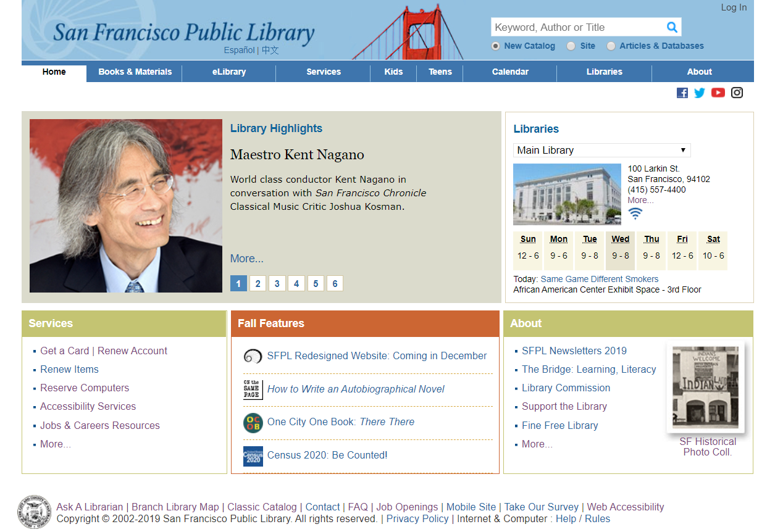Screen dimensions: 775x532
Task: Open the Library Commission link
Action: [x=566, y=388]
